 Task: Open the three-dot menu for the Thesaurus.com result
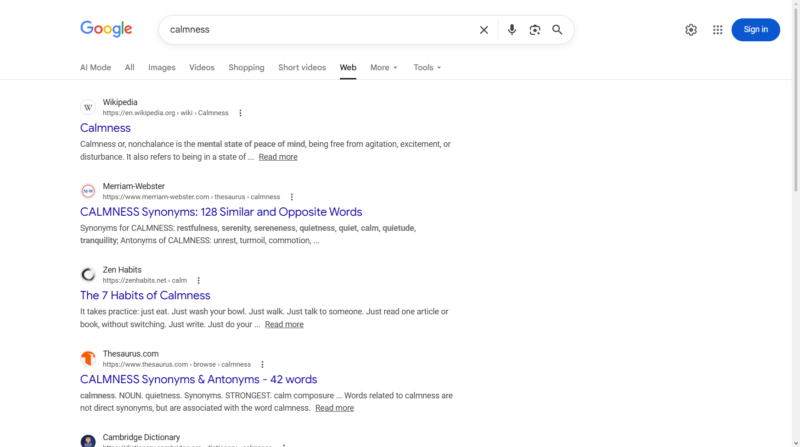coord(262,365)
